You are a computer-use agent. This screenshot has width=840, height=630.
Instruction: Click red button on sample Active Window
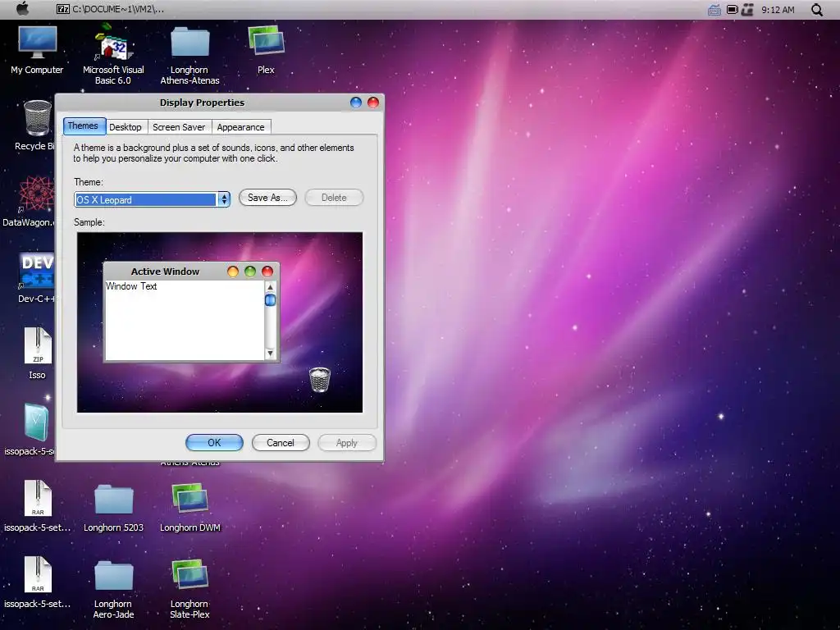pos(267,272)
